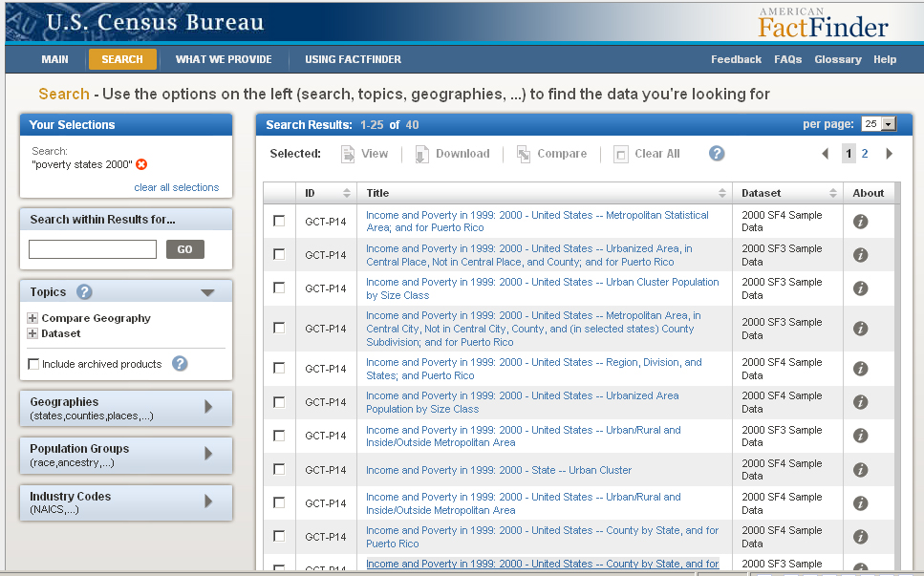Open the Help link in the header
Image resolution: width=924 pixels, height=576 pixels.
[885, 59]
